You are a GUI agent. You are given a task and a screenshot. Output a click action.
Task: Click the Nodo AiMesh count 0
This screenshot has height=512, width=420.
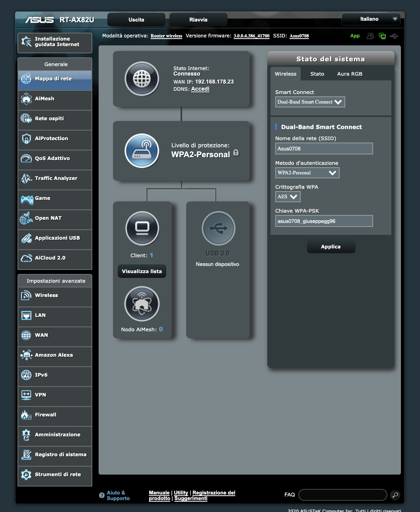(161, 329)
